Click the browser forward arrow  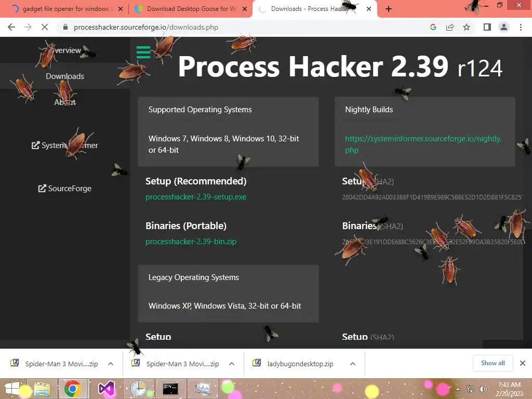click(28, 27)
